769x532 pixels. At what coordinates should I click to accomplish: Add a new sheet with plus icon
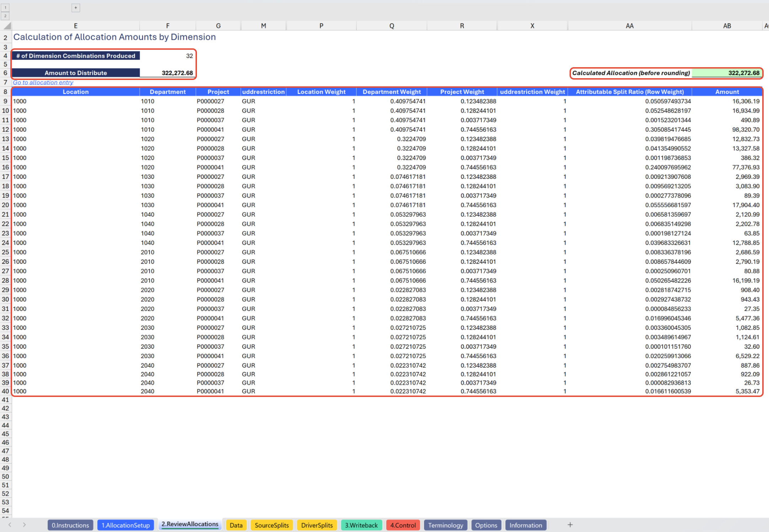[x=570, y=525]
